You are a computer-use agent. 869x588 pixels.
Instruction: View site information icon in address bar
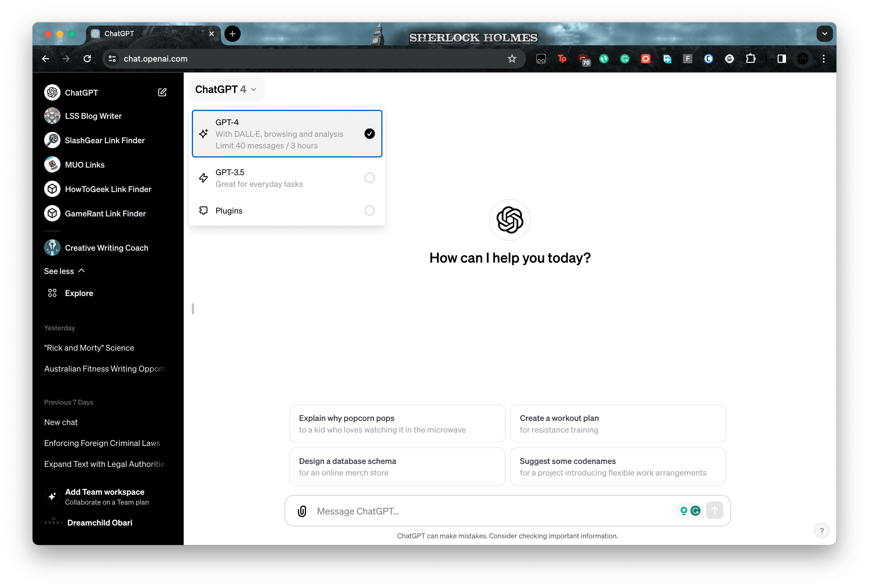[112, 59]
